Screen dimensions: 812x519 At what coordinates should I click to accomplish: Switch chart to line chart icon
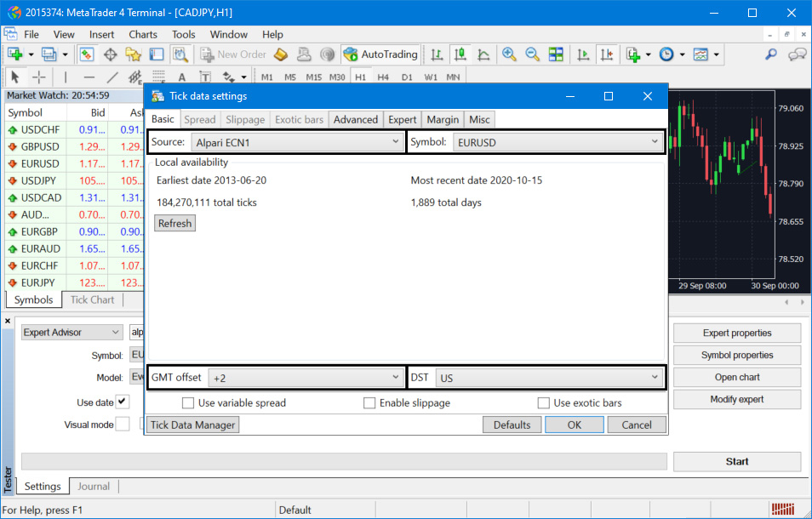click(x=483, y=54)
